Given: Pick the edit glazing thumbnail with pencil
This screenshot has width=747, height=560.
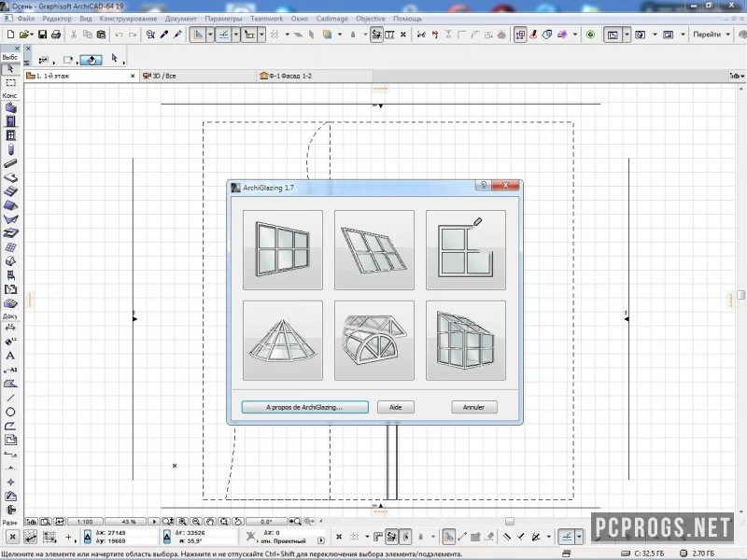Looking at the screenshot, I should [465, 250].
